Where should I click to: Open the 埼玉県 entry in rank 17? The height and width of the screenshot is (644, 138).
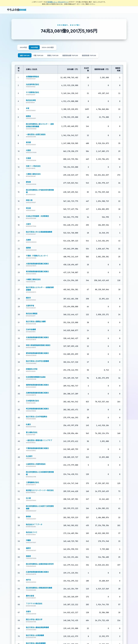[x=28, y=208]
